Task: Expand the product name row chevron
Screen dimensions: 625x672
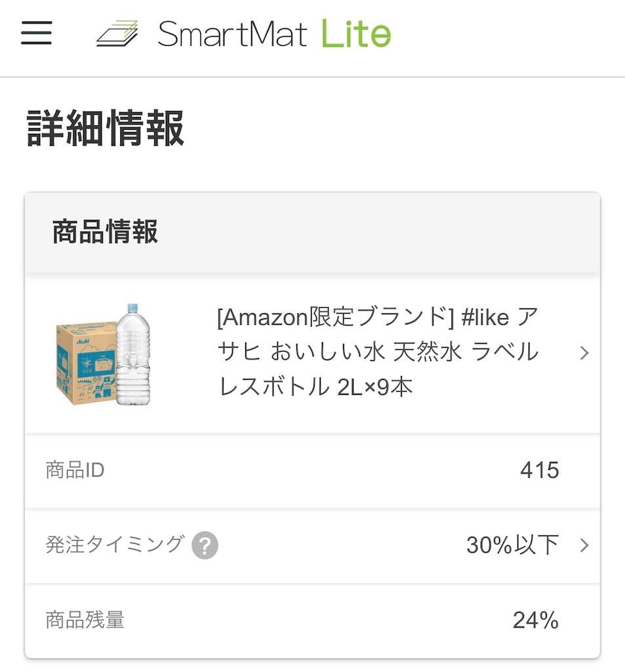Action: click(x=584, y=354)
